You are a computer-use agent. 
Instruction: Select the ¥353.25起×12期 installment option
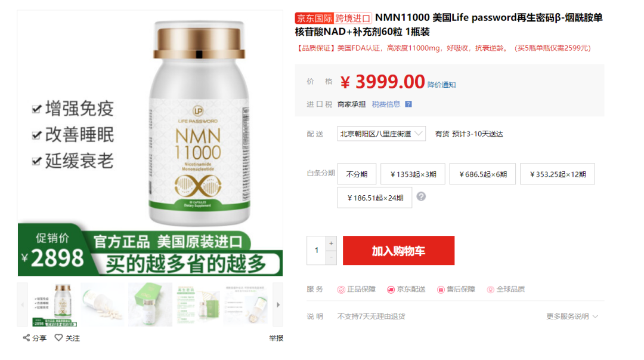tap(558, 174)
